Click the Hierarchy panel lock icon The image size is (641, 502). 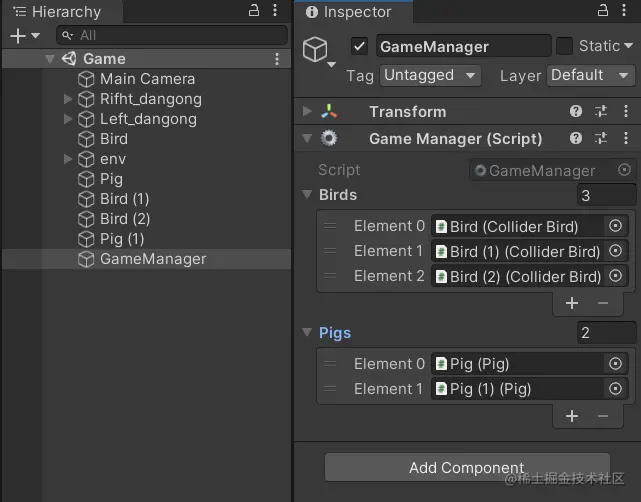tap(254, 10)
